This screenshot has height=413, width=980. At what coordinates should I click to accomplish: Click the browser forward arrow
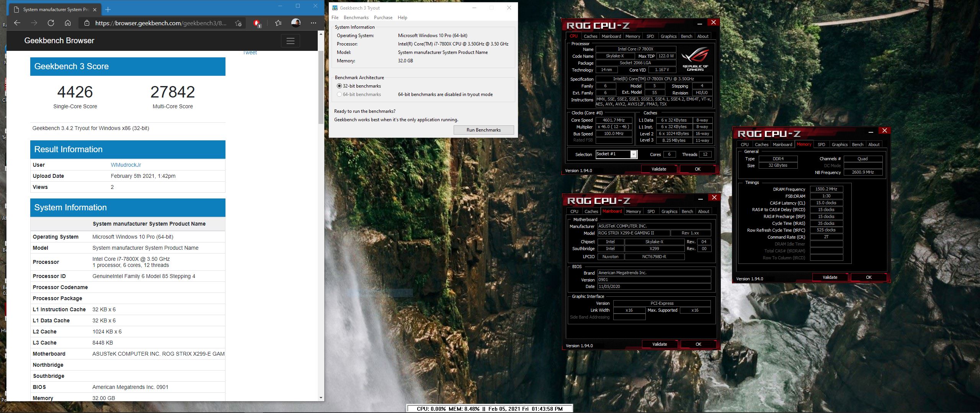pyautogui.click(x=34, y=23)
